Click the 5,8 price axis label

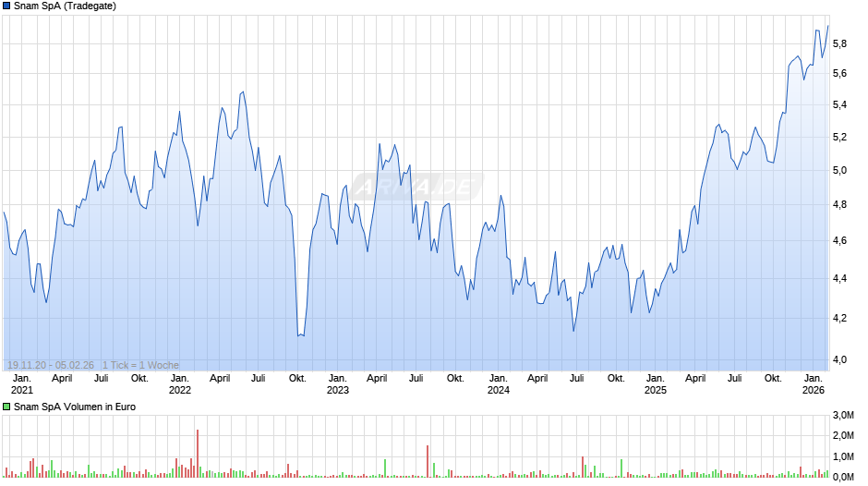coord(839,43)
